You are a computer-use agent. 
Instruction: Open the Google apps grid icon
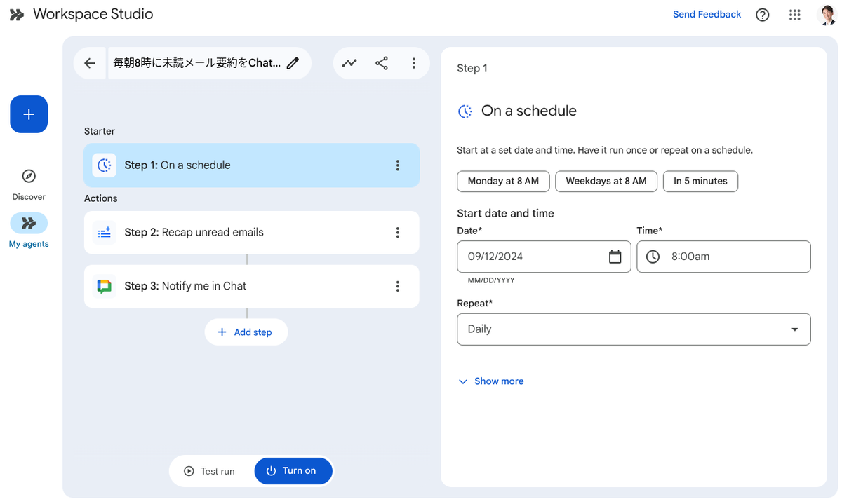click(795, 15)
